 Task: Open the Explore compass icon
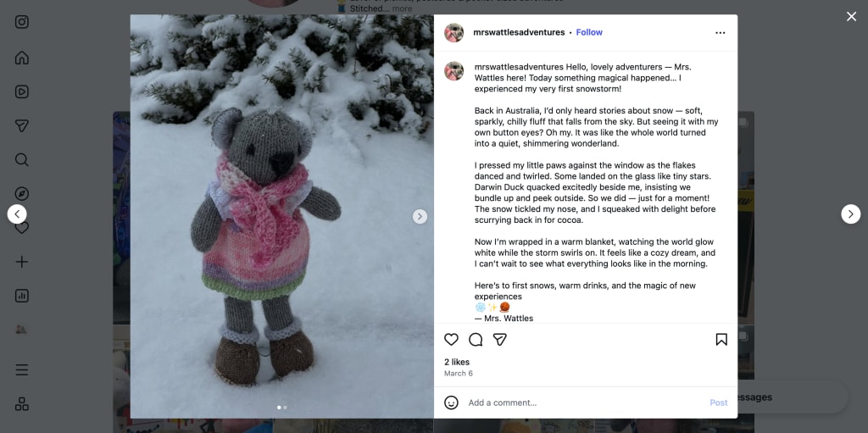[x=21, y=194]
